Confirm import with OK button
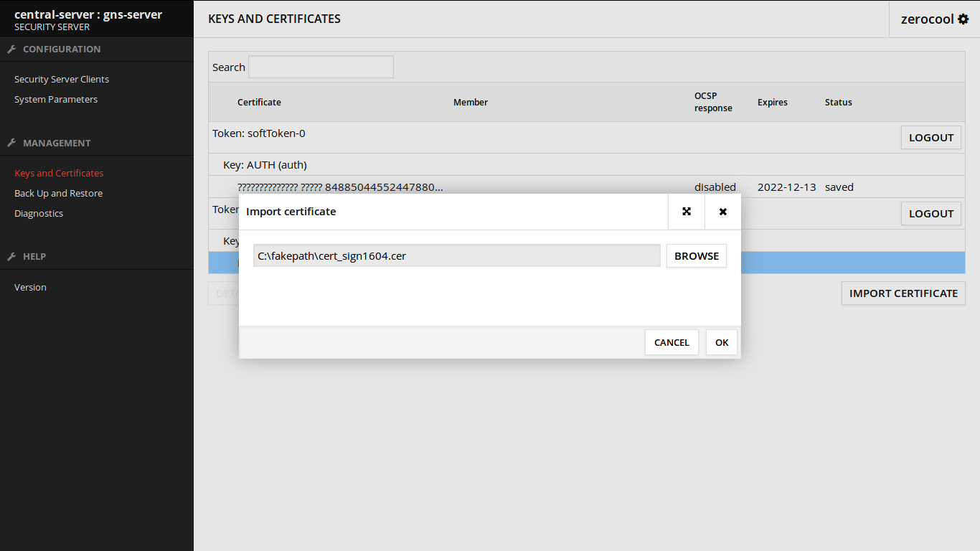This screenshot has height=551, width=980. [721, 342]
